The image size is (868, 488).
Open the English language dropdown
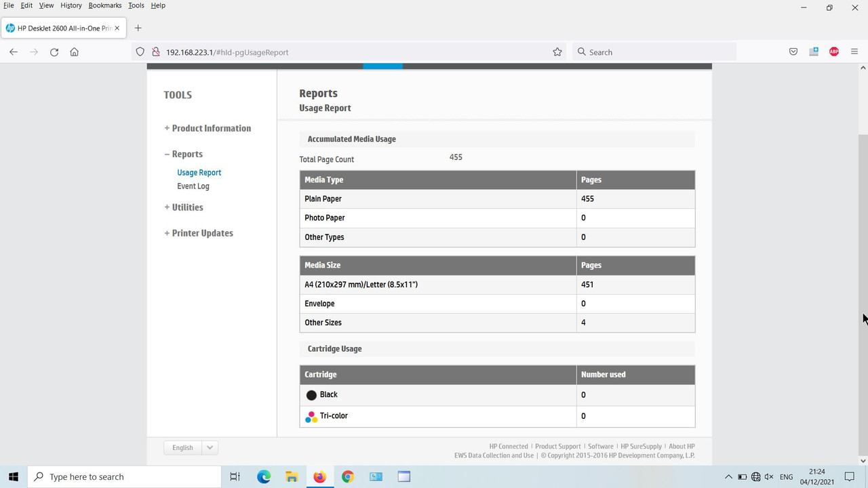pos(191,447)
